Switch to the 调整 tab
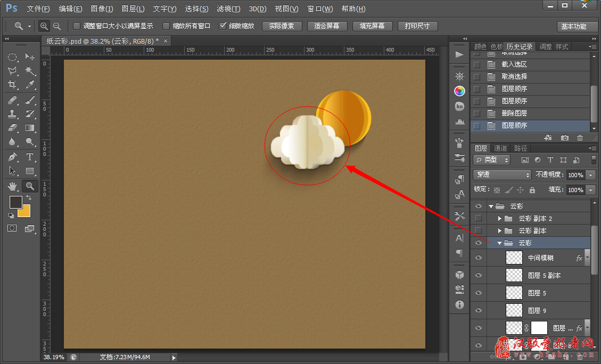This screenshot has height=364, width=601. click(x=546, y=47)
